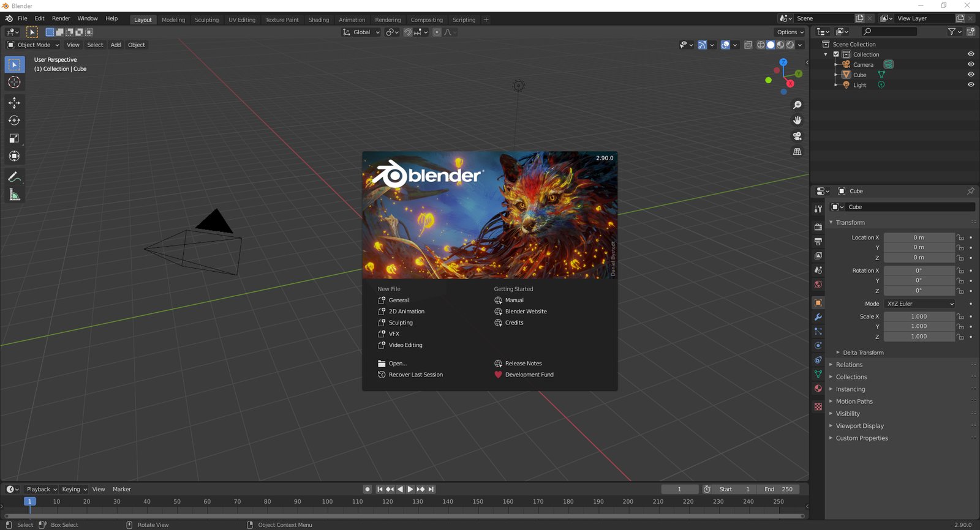Switch to the Scripting workspace tab
Image resolution: width=980 pixels, height=530 pixels.
tap(464, 20)
